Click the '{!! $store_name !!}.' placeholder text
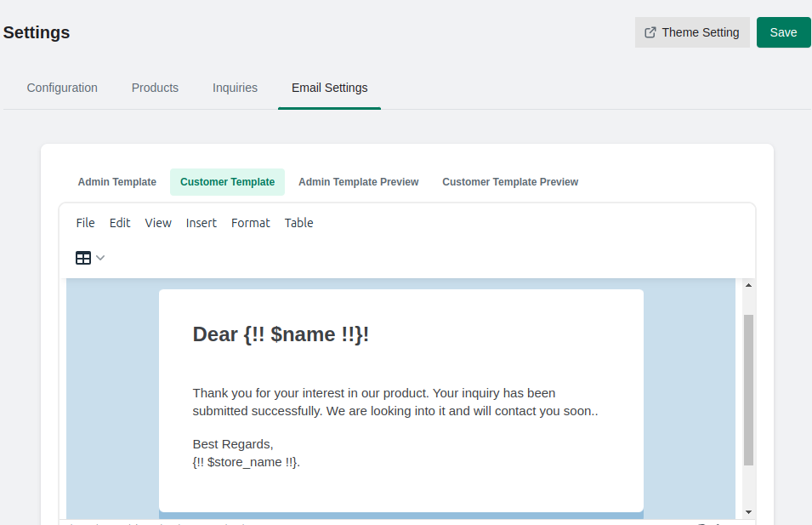The width and height of the screenshot is (812, 525). tap(247, 462)
